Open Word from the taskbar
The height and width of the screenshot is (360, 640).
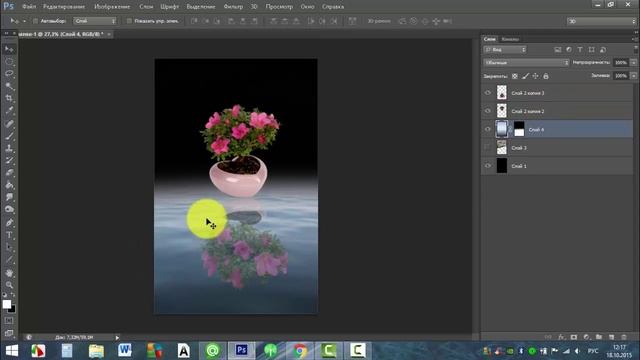124,351
